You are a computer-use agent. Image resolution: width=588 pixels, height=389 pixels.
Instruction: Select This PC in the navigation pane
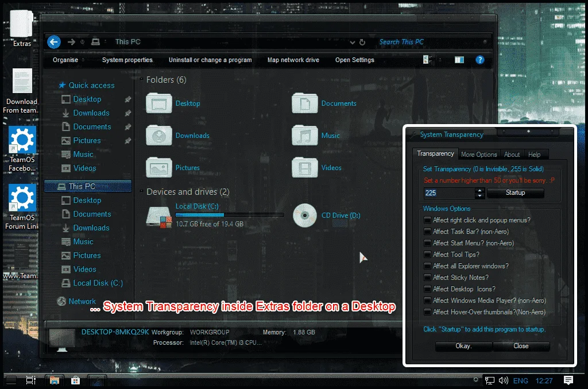[x=88, y=186]
